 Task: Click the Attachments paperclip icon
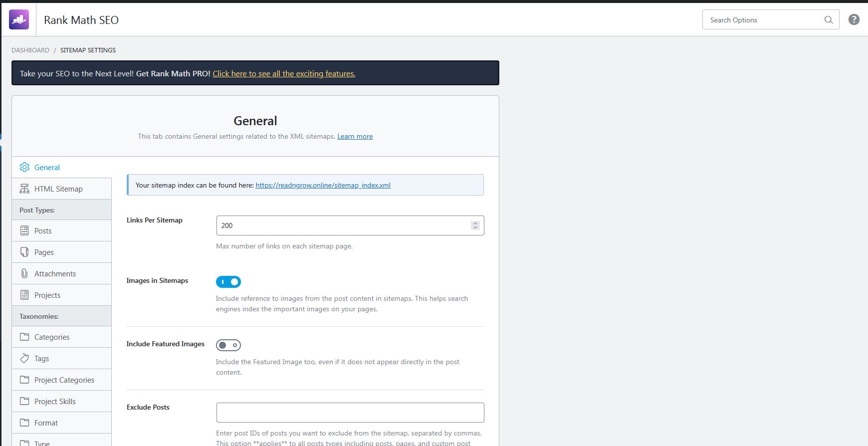pos(24,273)
